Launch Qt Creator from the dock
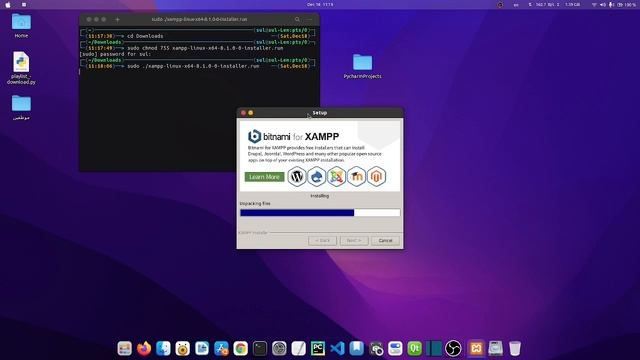Screen dimensions: 640x360 (415, 349)
